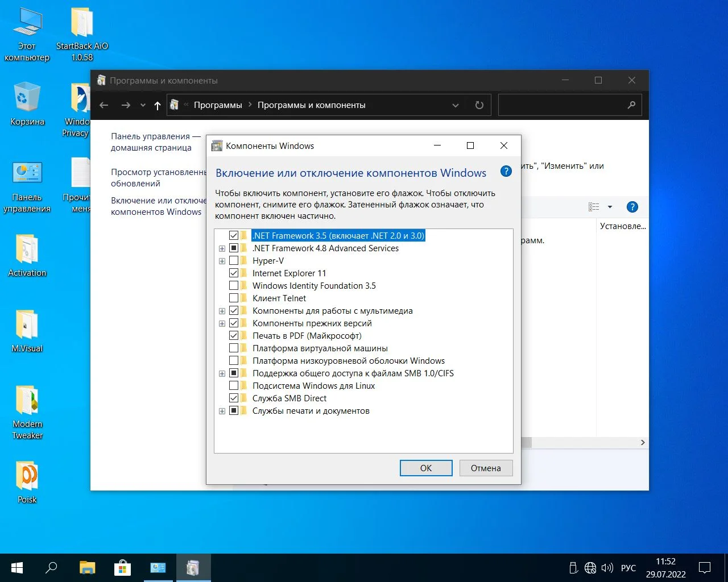Image resolution: width=728 pixels, height=582 pixels.
Task: Open Microsoft Store from the taskbar
Action: coord(122,567)
